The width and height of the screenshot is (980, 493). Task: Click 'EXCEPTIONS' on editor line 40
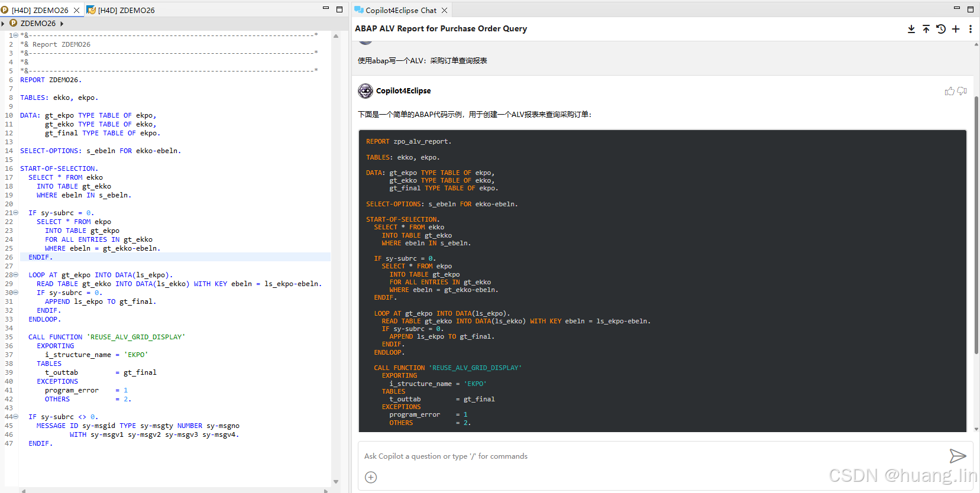point(57,381)
